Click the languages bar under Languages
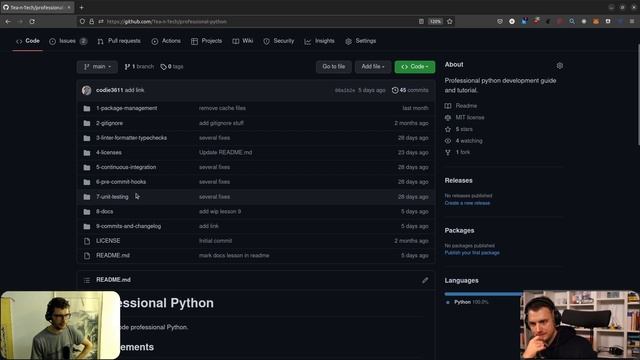The width and height of the screenshot is (640, 360). pos(483,293)
